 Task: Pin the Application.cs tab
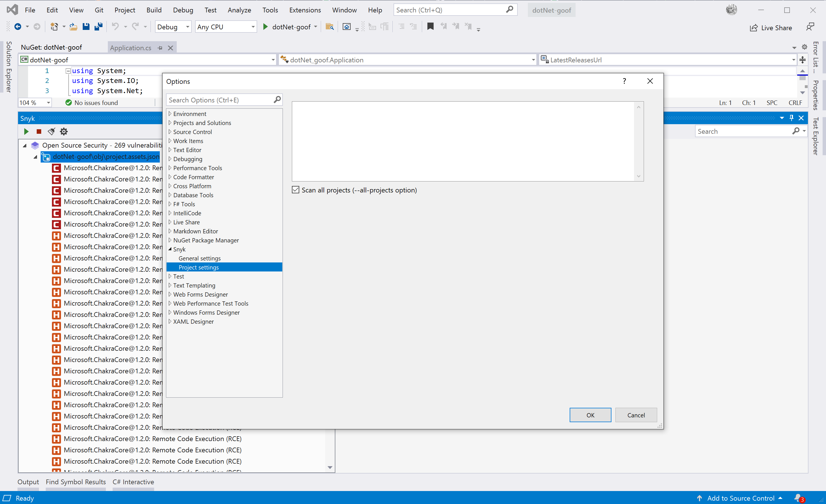coord(160,48)
